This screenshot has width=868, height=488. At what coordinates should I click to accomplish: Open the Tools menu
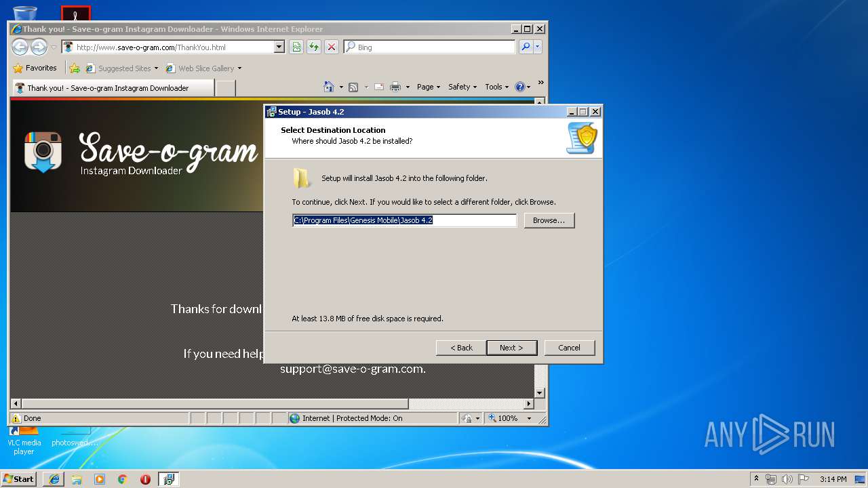(497, 87)
